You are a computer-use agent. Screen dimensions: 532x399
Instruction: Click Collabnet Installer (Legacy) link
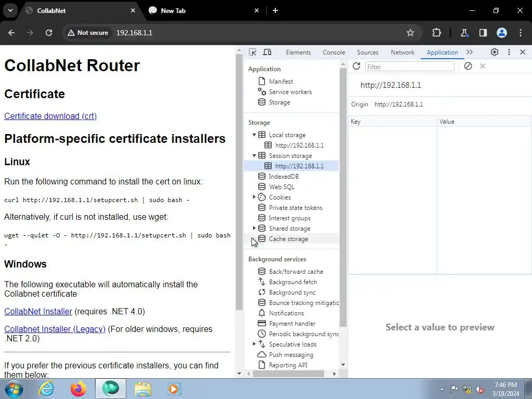coord(55,329)
